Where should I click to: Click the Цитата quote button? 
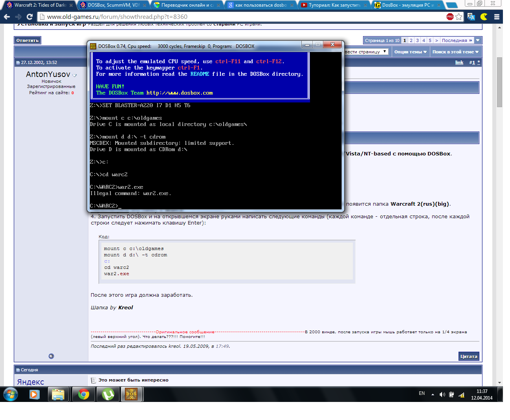(x=469, y=356)
